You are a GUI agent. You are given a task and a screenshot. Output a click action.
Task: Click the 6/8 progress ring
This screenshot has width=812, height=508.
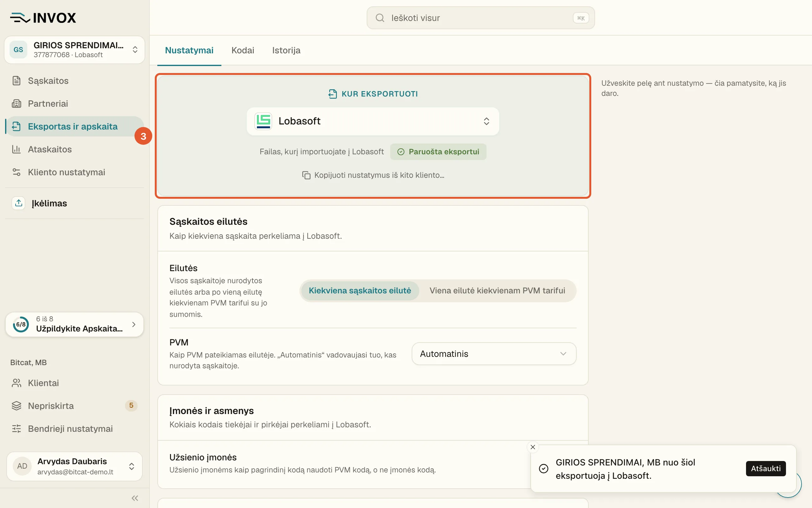pos(21,324)
